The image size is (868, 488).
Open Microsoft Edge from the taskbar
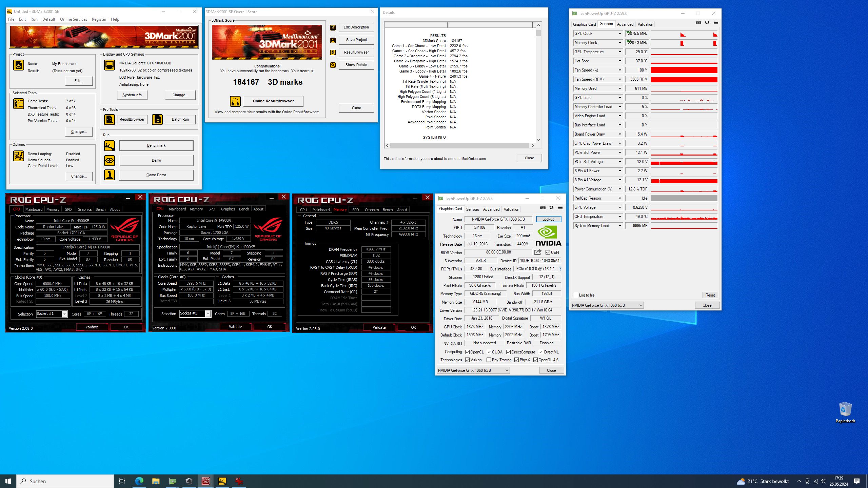pyautogui.click(x=139, y=481)
